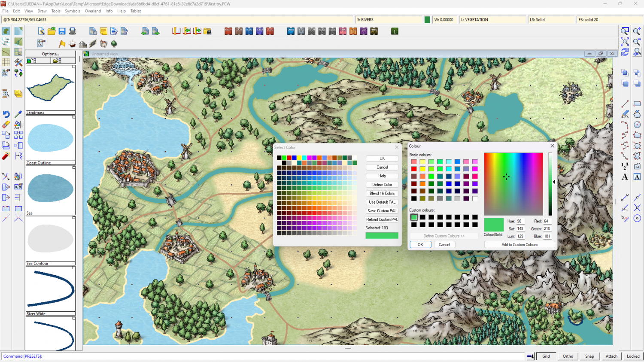Viewport: 644px width, 362px height.
Task: Open the LS: Solid line style selector
Action: pyautogui.click(x=551, y=20)
